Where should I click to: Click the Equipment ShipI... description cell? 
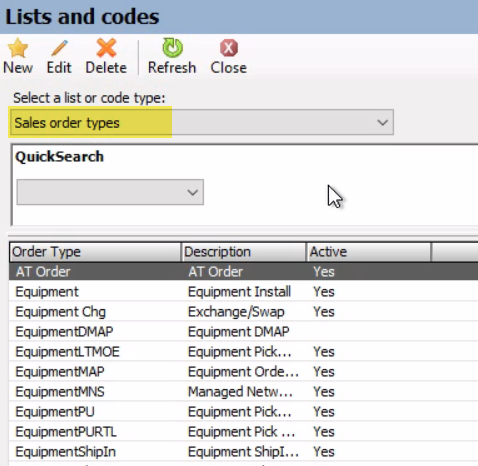(243, 452)
